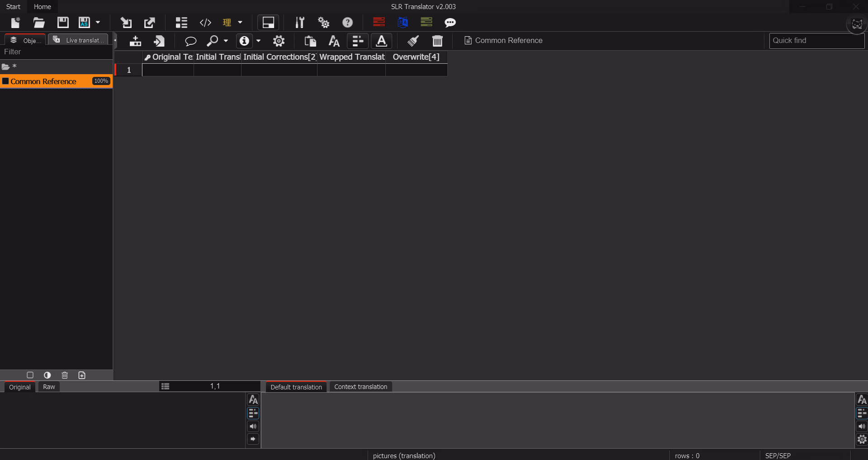Switch to the Context translation tab

[360, 387]
